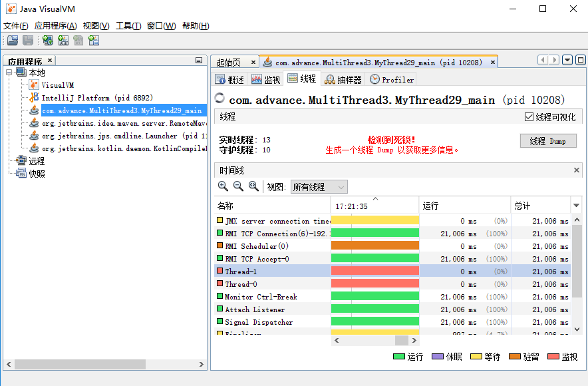The height and width of the screenshot is (386, 588).
Task: Close the 起始页 tab
Action: coord(253,63)
